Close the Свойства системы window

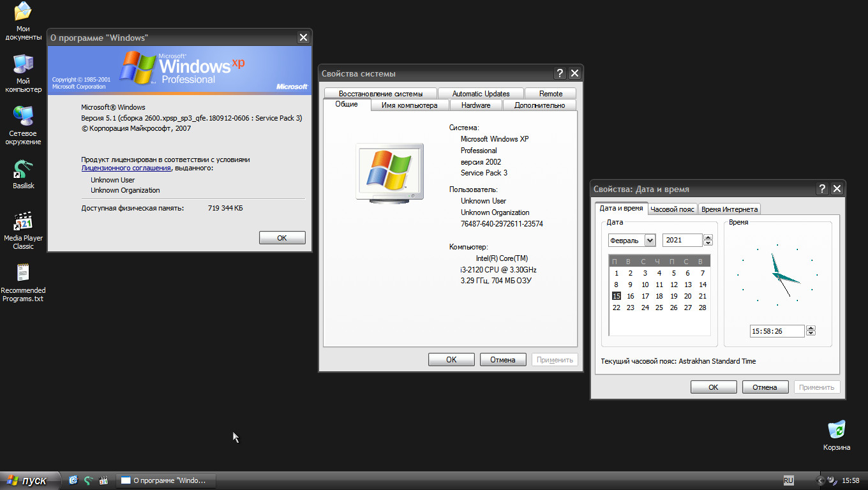(x=574, y=73)
